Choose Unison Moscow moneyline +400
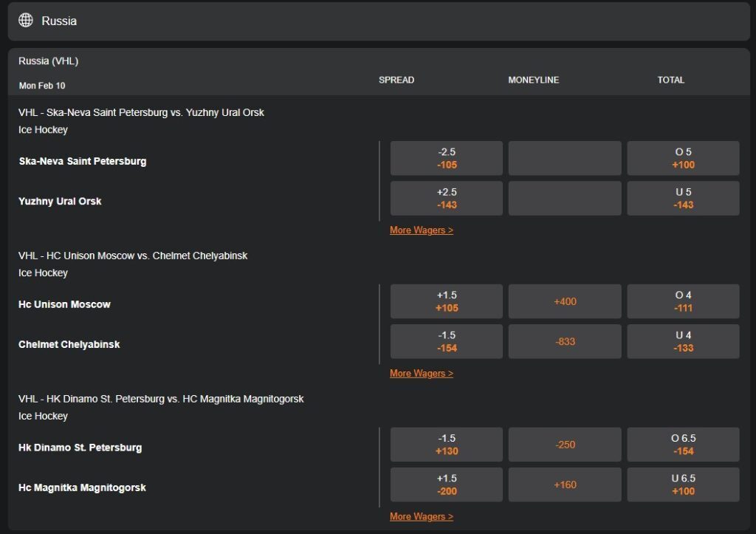 565,301
